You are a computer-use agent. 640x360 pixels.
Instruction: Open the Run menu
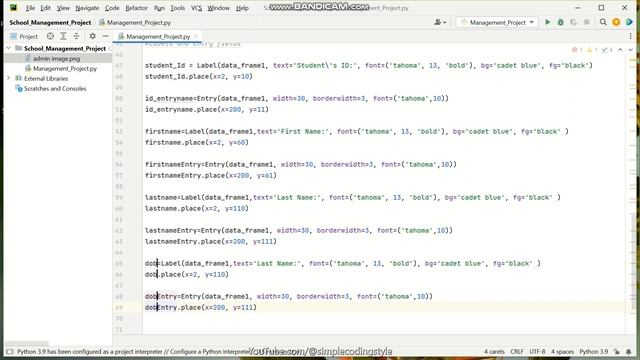click(159, 8)
